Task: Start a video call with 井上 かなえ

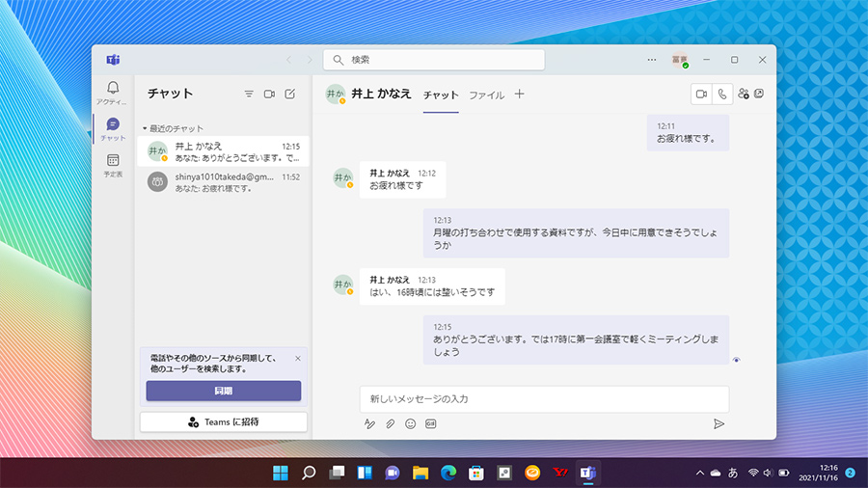Action: pyautogui.click(x=701, y=94)
